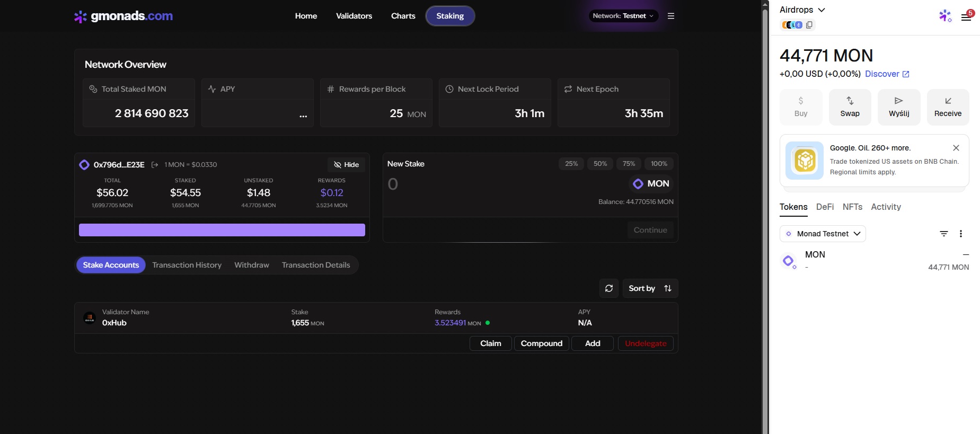Hide the wallet balance summary

pyautogui.click(x=347, y=165)
